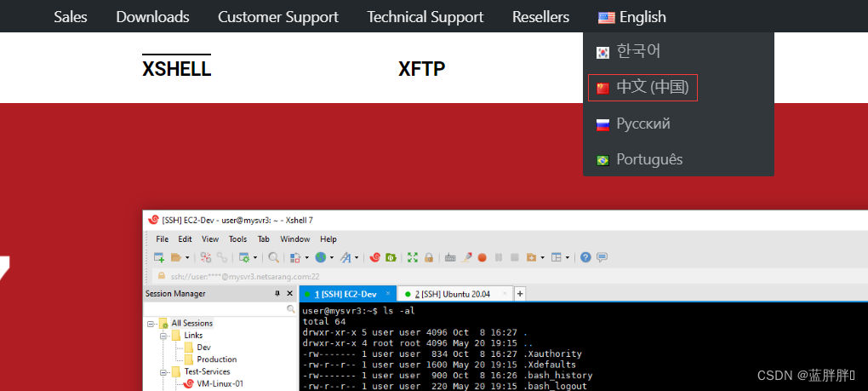Image resolution: width=868 pixels, height=391 pixels.
Task: Select the Production folder in session tree
Action: (x=216, y=359)
